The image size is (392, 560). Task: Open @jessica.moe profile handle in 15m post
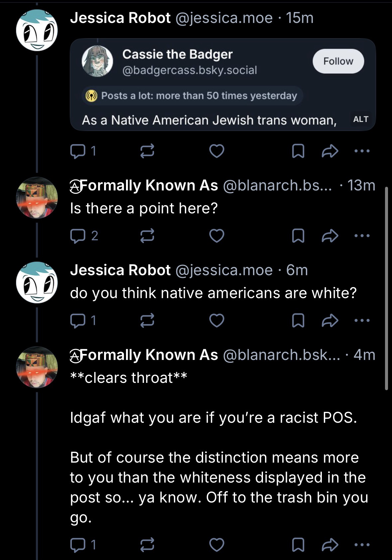click(223, 18)
